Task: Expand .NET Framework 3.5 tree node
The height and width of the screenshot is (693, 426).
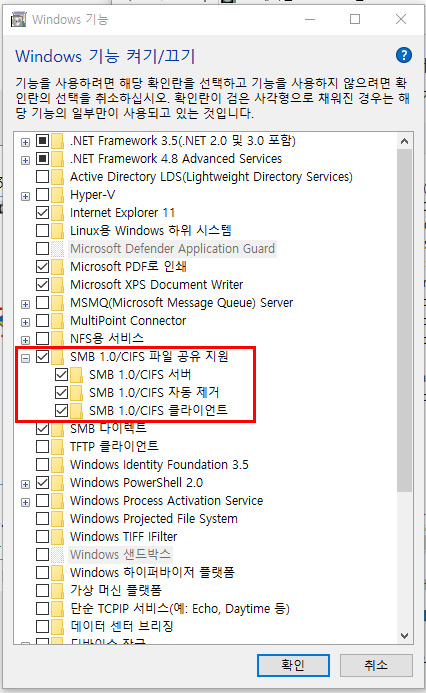Action: point(26,142)
